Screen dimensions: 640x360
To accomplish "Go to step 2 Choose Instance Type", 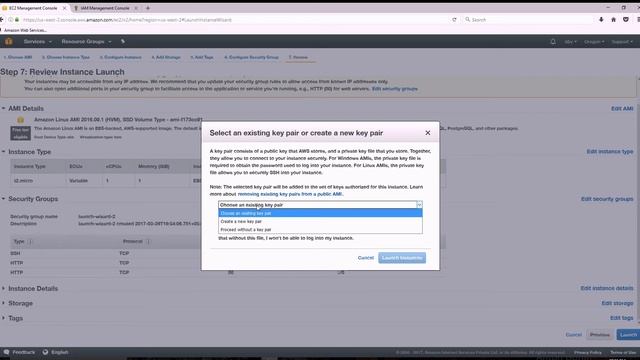I will pos(66,57).
